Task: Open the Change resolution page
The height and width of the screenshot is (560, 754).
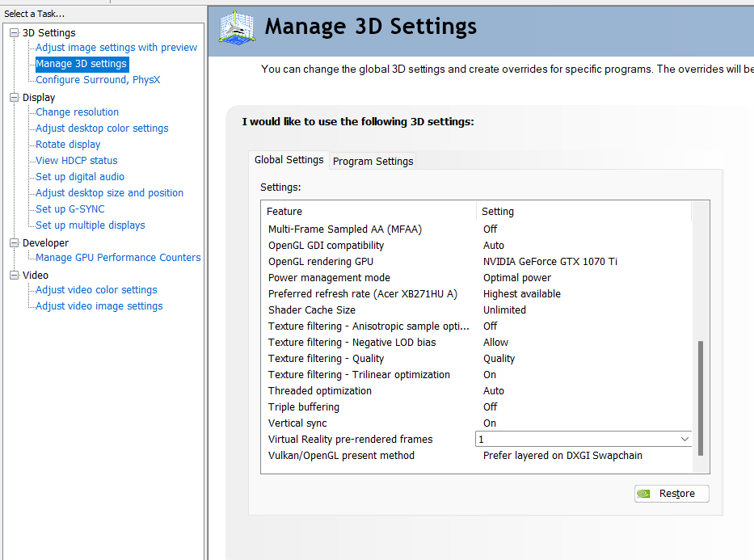Action: coord(77,112)
